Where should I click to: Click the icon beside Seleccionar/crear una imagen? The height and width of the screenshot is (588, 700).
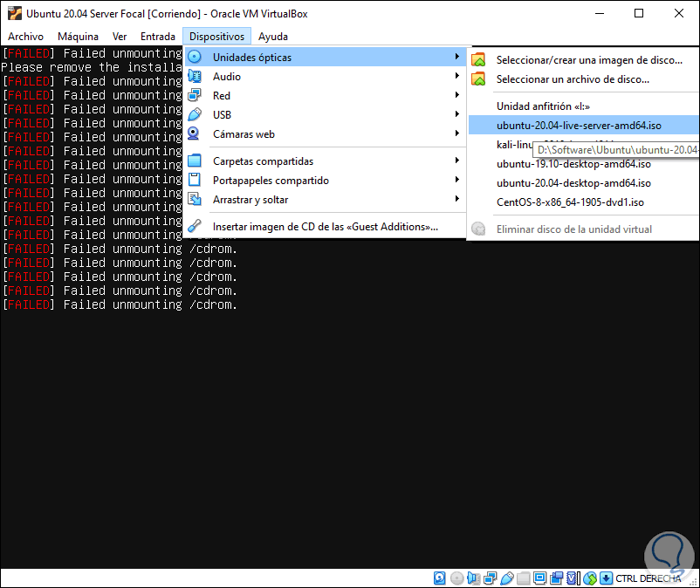click(x=478, y=59)
